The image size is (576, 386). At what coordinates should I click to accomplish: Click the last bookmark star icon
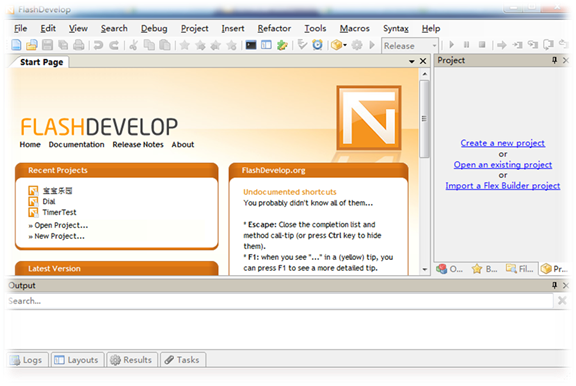pos(231,45)
